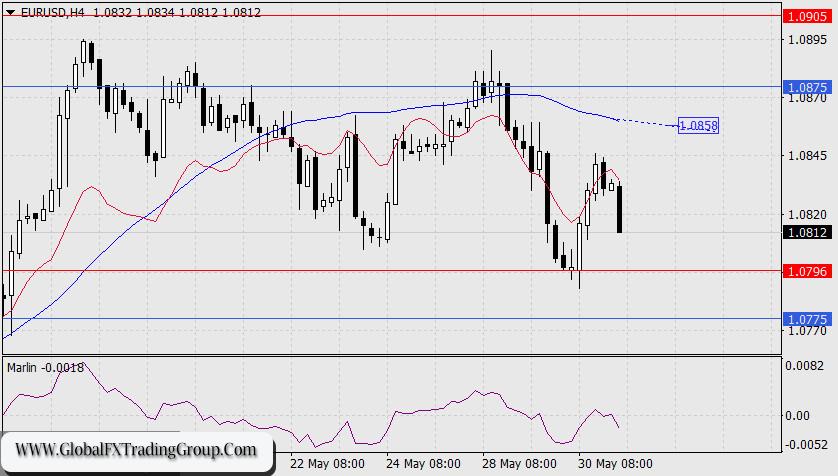This screenshot has height=476, width=838.
Task: Click the last large bearish candle at 1.0812
Action: [x=619, y=209]
